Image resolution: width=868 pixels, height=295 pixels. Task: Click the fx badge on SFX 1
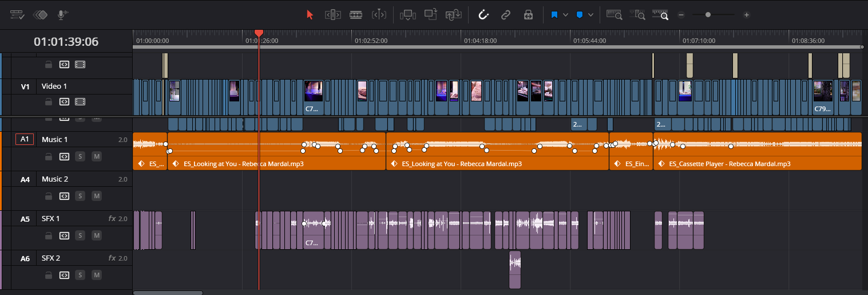112,219
